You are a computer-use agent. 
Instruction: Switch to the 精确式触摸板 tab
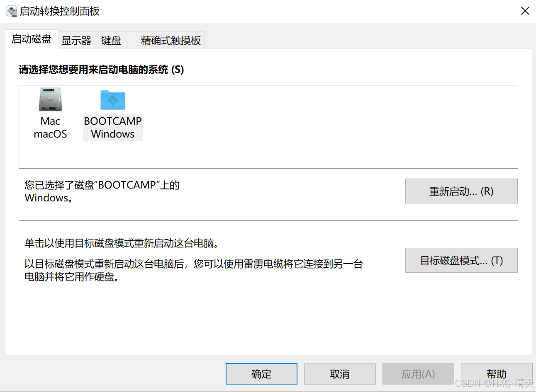pyautogui.click(x=171, y=40)
